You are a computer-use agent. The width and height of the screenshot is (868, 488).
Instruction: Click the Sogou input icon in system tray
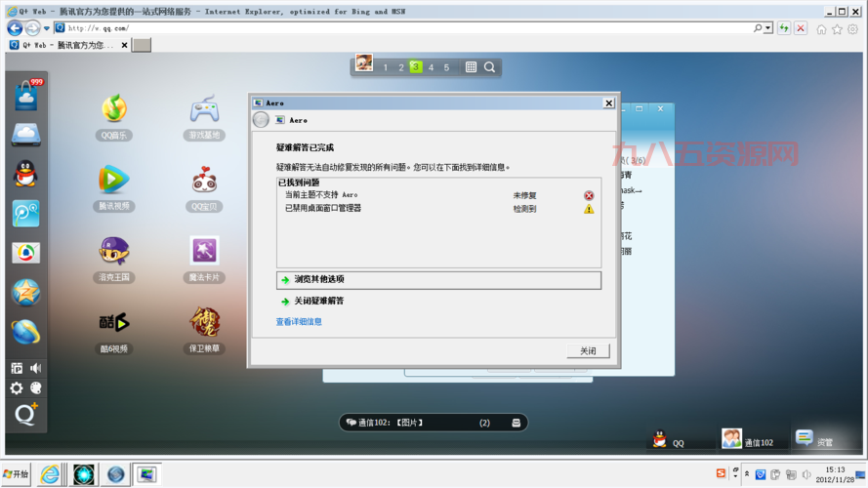click(721, 473)
